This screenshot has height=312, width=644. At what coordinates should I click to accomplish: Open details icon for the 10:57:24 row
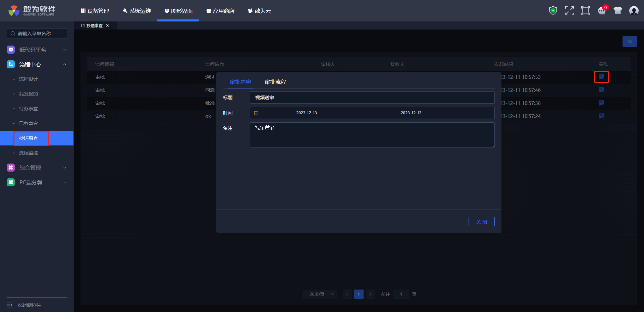pyautogui.click(x=601, y=116)
